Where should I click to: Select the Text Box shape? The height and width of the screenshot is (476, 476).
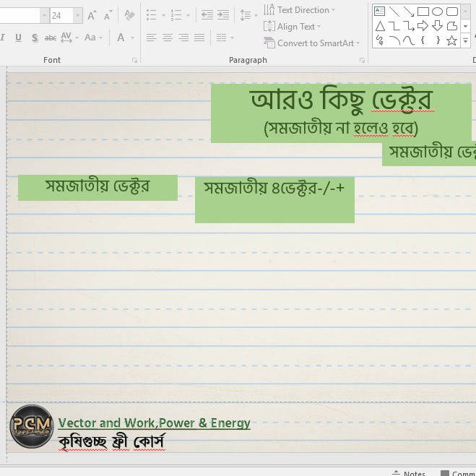pyautogui.click(x=380, y=12)
